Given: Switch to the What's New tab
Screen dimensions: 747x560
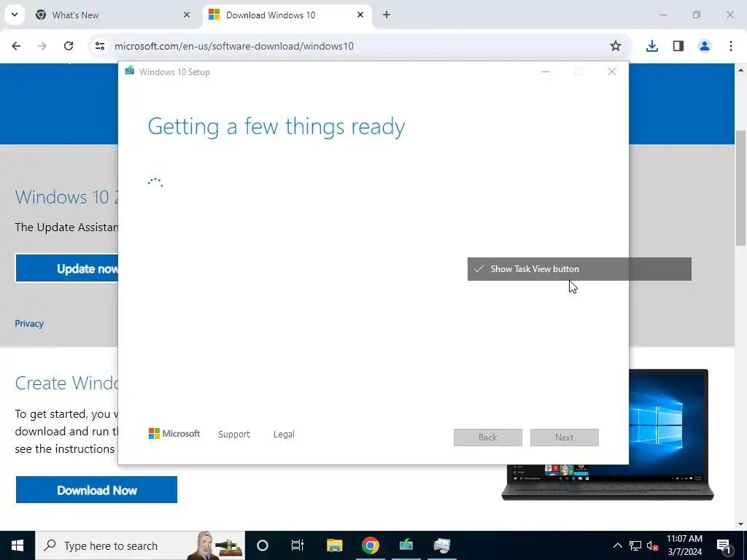Looking at the screenshot, I should (113, 15).
